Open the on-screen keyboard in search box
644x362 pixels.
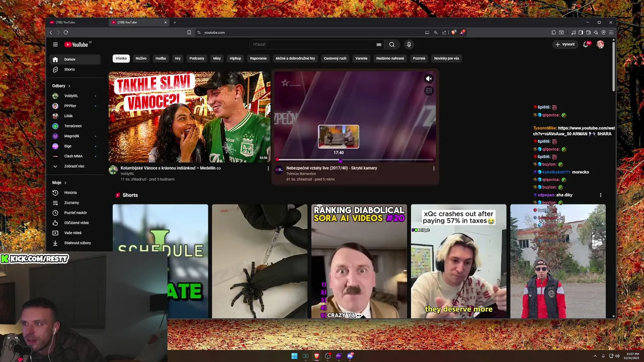tap(379, 44)
